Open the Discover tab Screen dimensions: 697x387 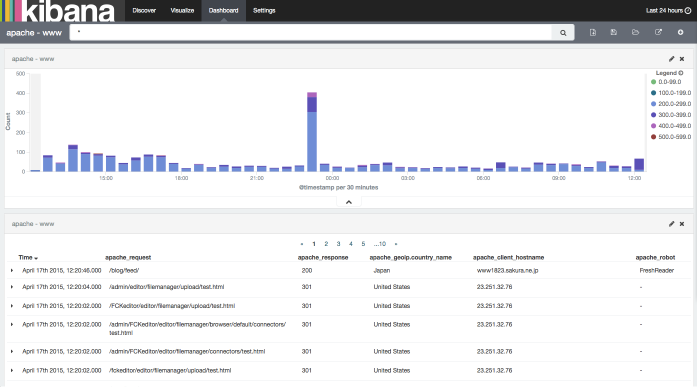(144, 10)
